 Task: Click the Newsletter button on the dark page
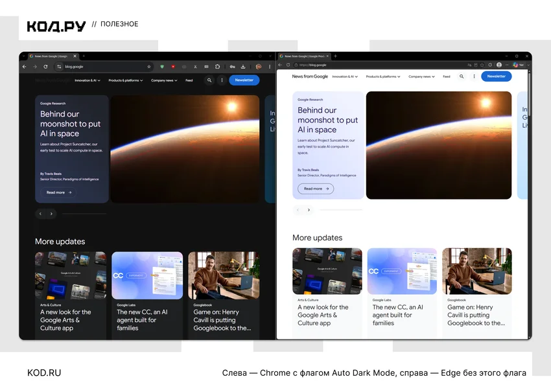click(x=244, y=80)
